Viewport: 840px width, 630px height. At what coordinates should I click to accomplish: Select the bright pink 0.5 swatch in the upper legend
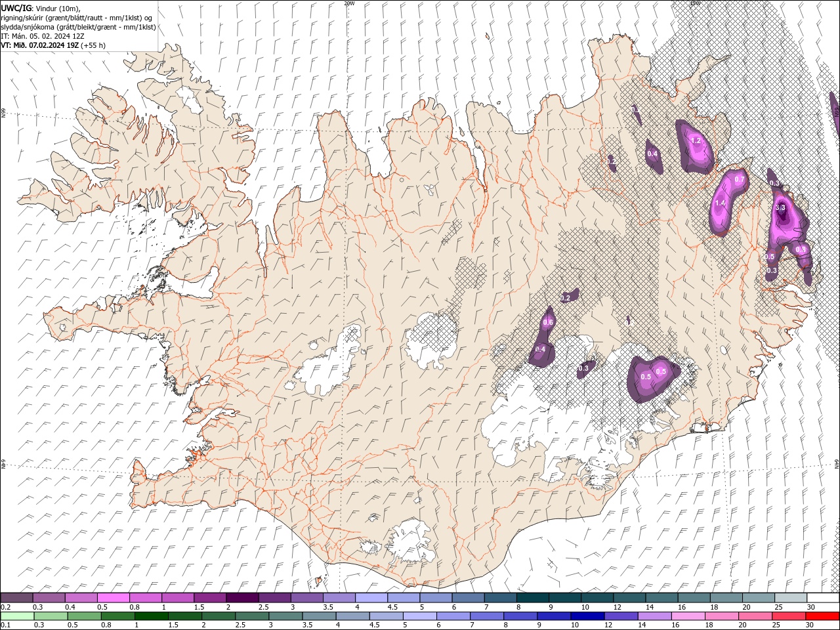tap(113, 598)
